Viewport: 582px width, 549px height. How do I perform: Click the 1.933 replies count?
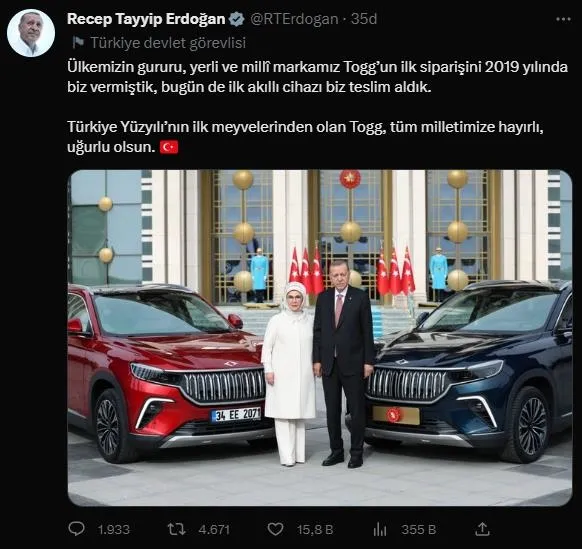pos(114,529)
